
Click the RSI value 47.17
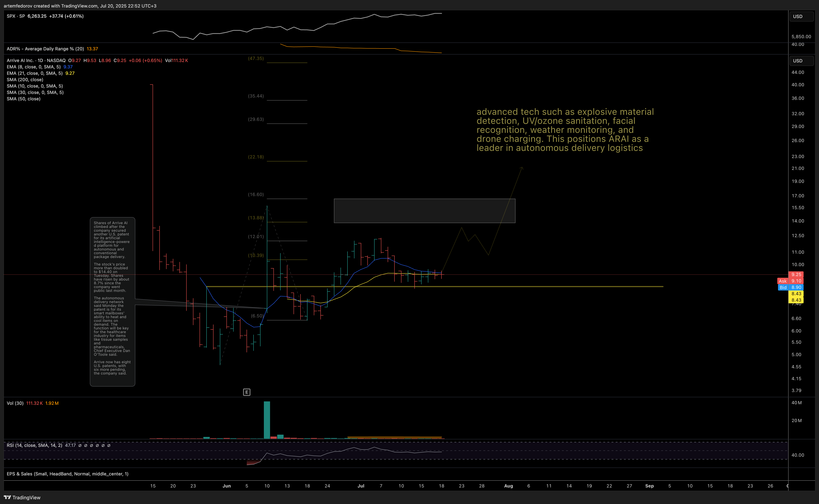tap(70, 445)
